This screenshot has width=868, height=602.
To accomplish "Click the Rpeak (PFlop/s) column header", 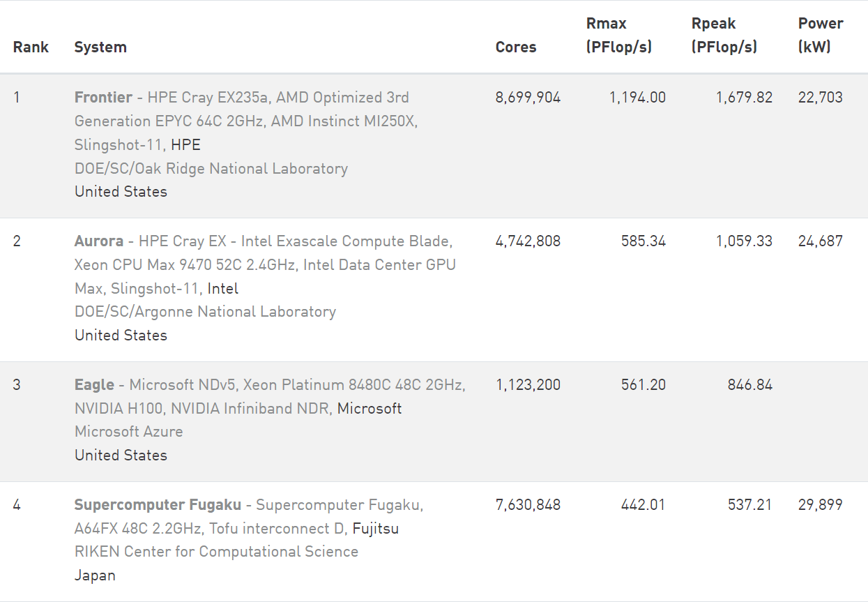I will [x=724, y=35].
